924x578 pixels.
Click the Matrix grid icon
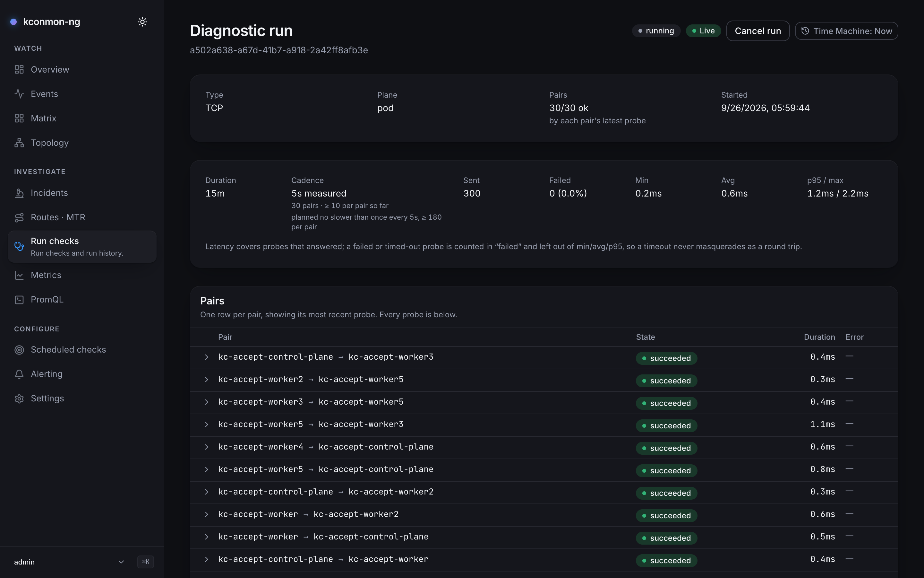19,118
